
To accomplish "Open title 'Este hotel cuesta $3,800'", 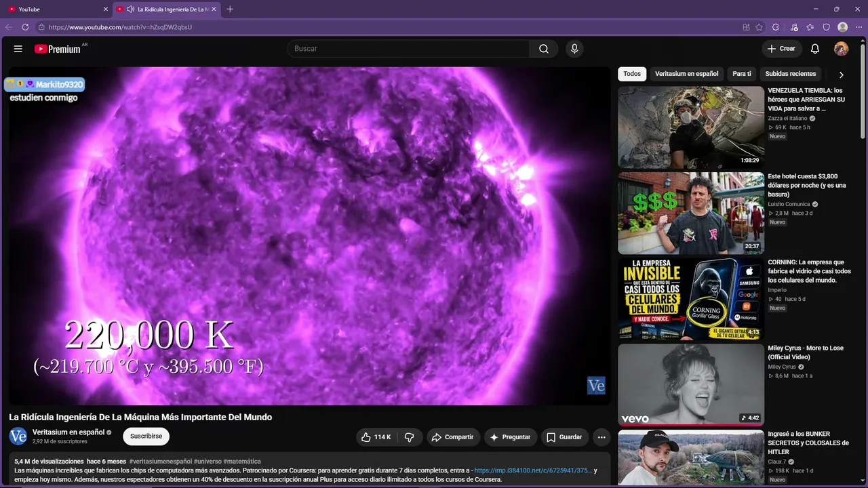I will coord(807,185).
